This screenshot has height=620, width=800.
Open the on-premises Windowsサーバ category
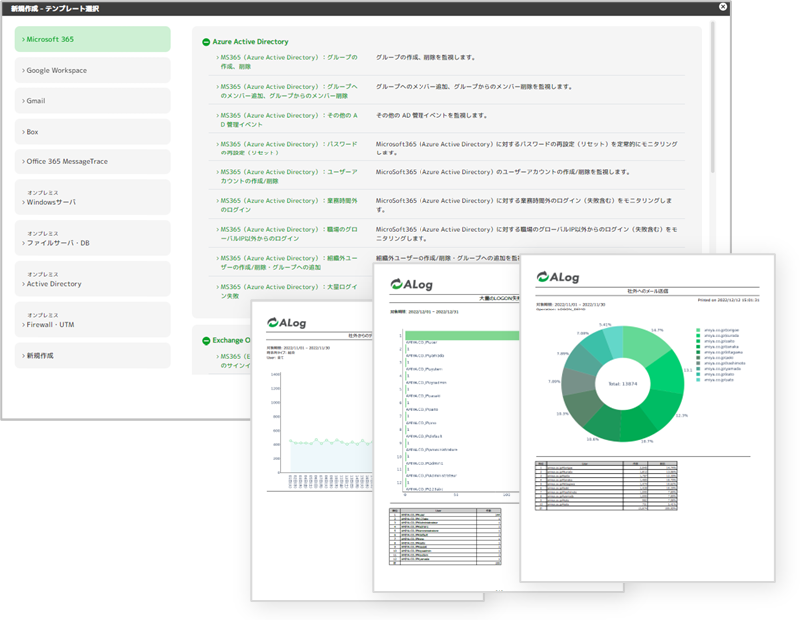point(92,197)
